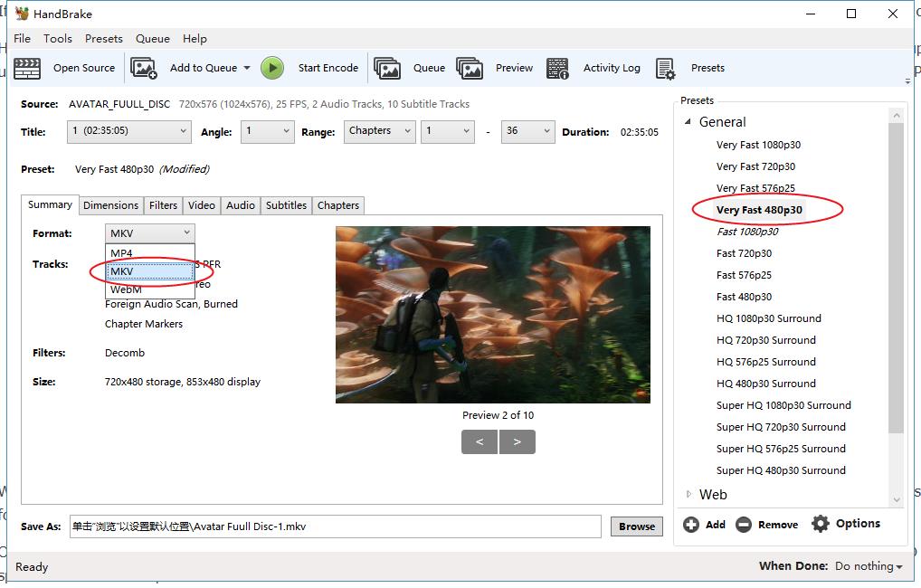Click the presets scrollbar down arrow

[897, 500]
